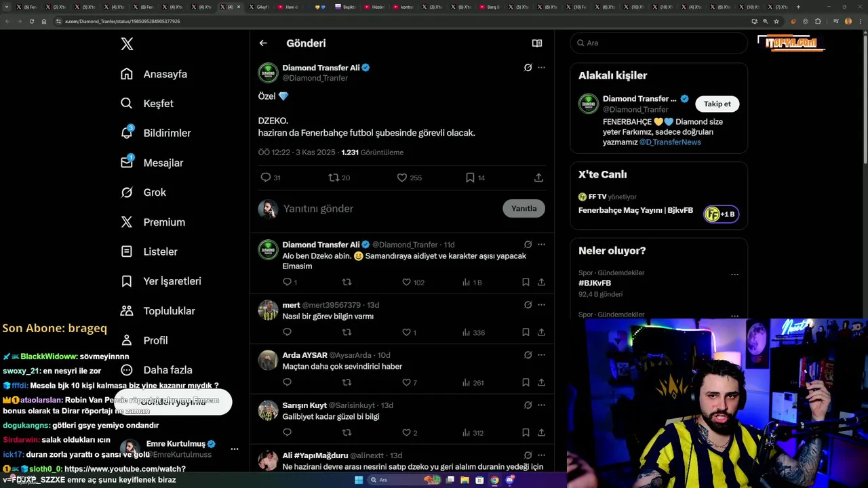Click the back arrow beside Gönderi

(263, 43)
